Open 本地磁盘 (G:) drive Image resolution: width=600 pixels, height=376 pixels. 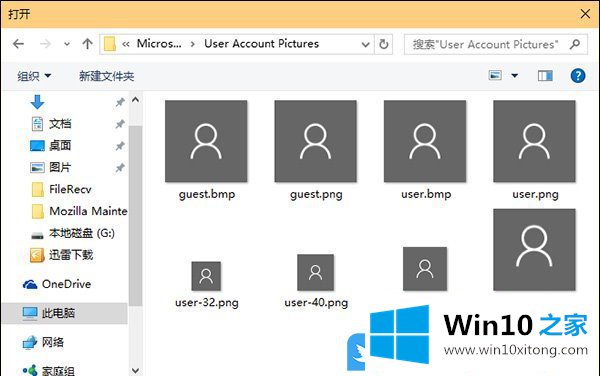click(82, 233)
